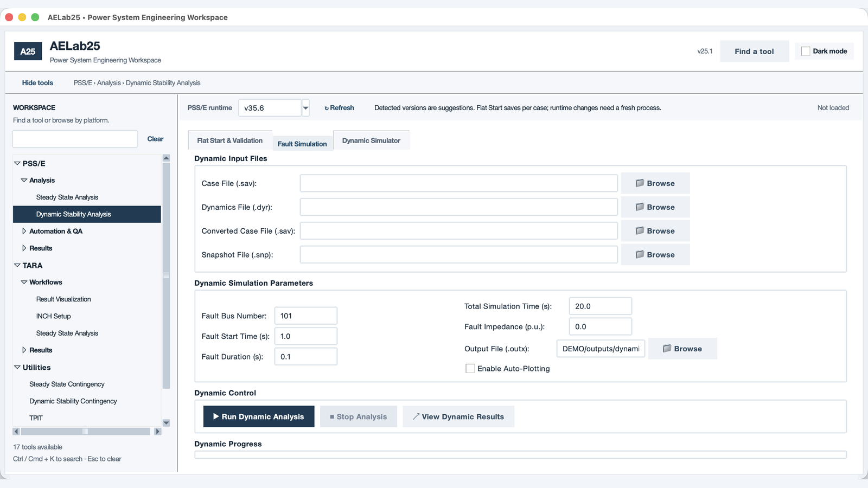Collapse the PSS/E Analysis group

tap(24, 180)
